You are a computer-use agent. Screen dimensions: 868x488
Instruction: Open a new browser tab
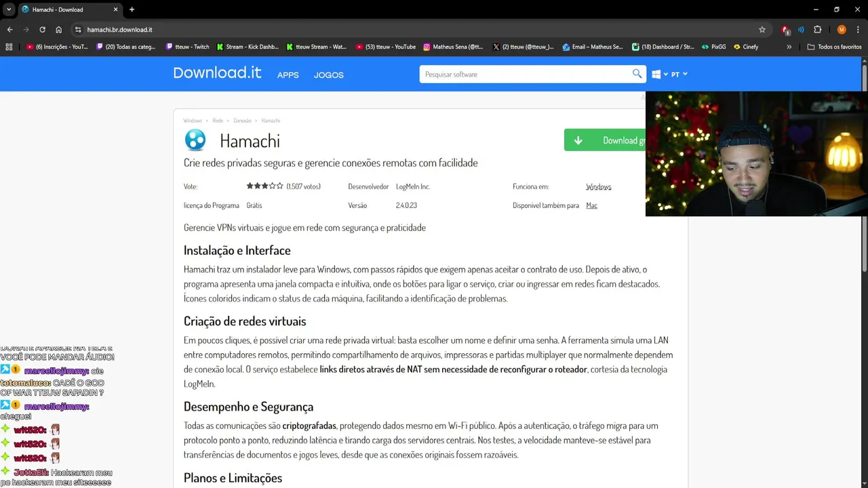[x=132, y=9]
